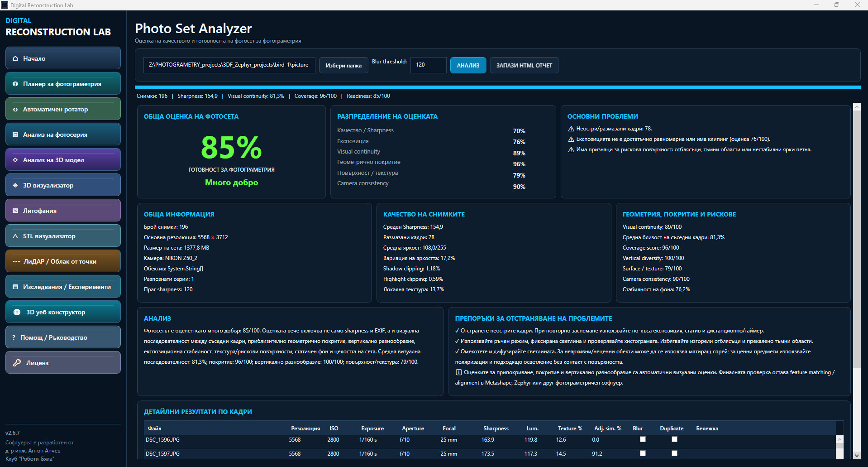Click the home icon next to Начало
This screenshot has height=467, width=868.
[15, 58]
